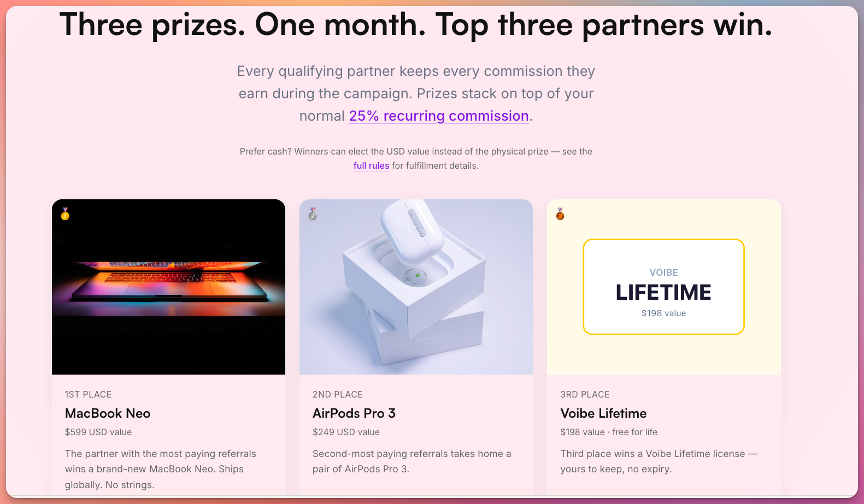Click the $249 USD value text
Image resolution: width=864 pixels, height=504 pixels.
pyautogui.click(x=346, y=432)
